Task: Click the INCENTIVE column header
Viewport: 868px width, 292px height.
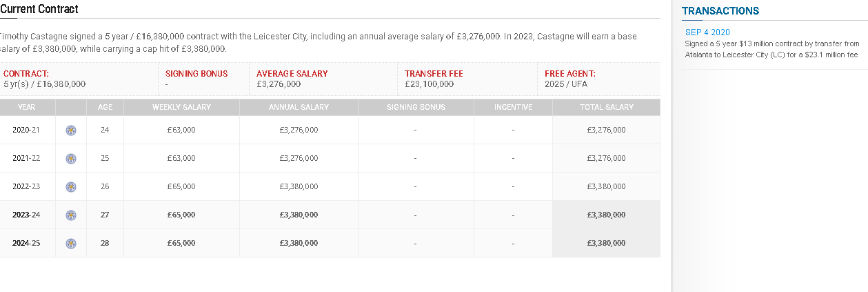Action: click(513, 107)
